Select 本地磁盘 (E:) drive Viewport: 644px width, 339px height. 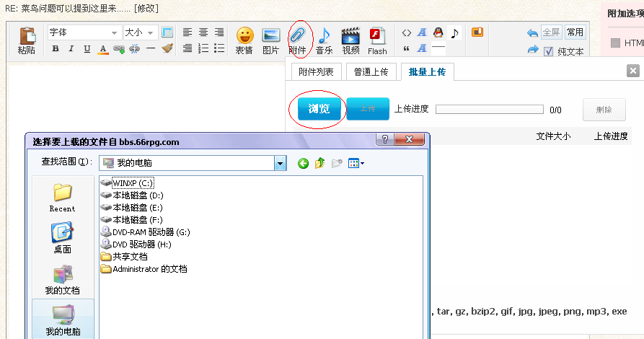coord(132,208)
